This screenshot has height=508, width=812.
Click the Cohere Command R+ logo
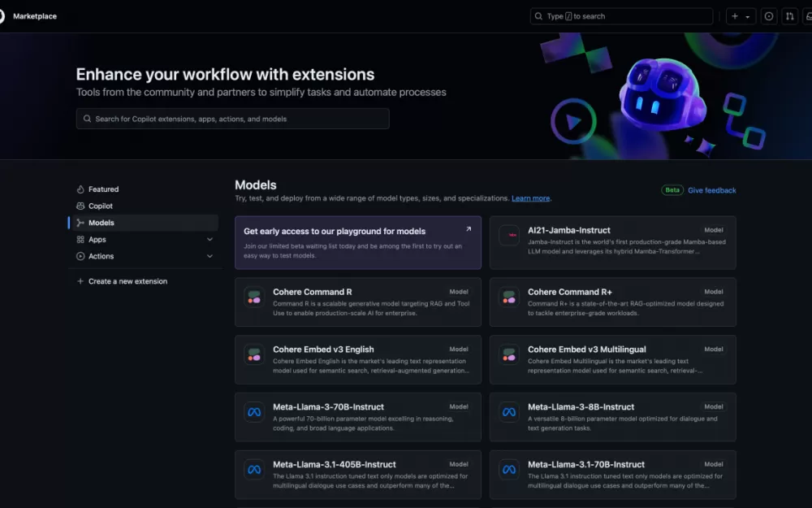click(x=509, y=297)
